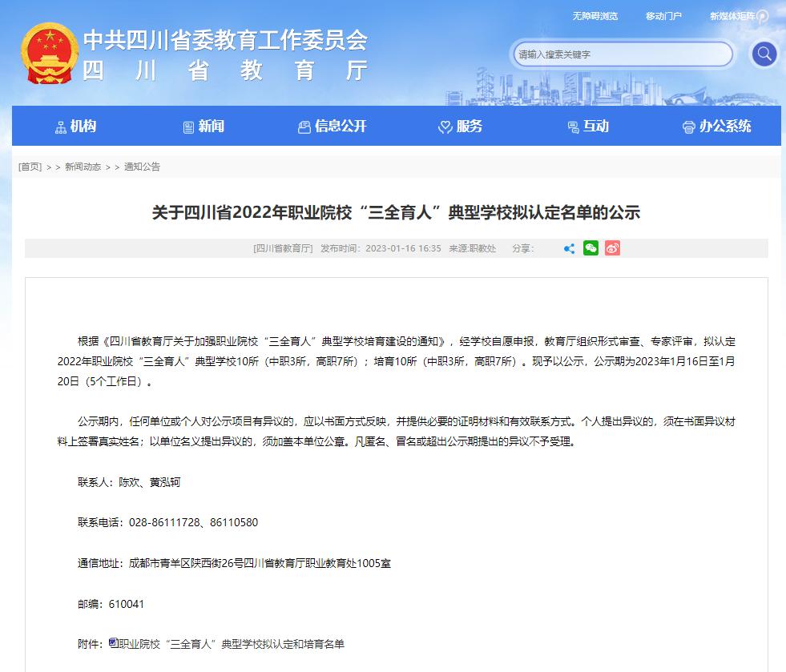Share article via Weibo icon
Image resolution: width=786 pixels, height=672 pixels.
[612, 248]
